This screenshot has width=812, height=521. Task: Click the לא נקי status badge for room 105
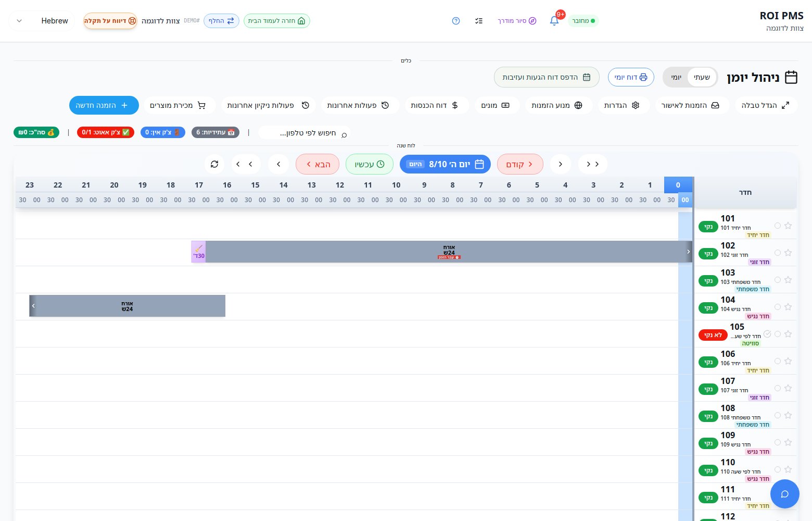pyautogui.click(x=713, y=335)
